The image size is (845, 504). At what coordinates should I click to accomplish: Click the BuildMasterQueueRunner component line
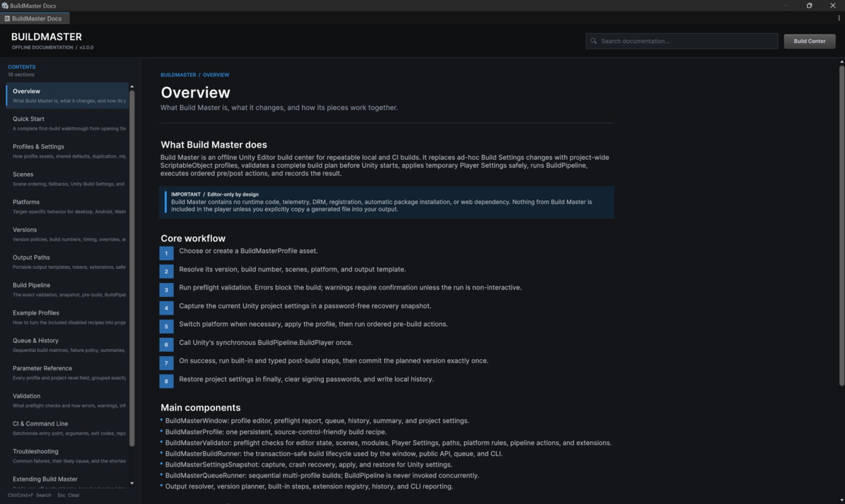322,476
